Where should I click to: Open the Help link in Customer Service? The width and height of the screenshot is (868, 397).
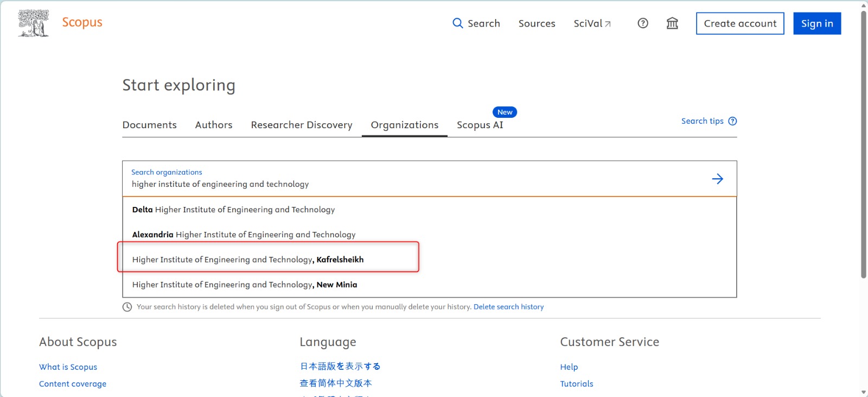(x=569, y=367)
